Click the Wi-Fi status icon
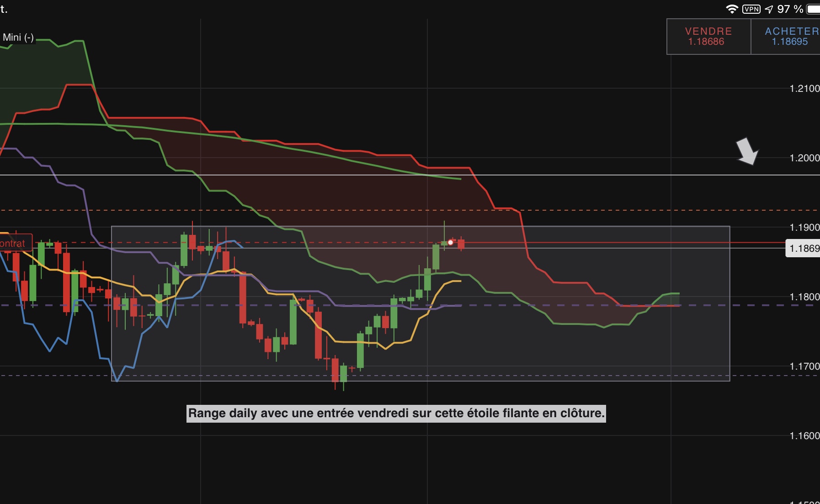820x504 pixels. [x=732, y=9]
